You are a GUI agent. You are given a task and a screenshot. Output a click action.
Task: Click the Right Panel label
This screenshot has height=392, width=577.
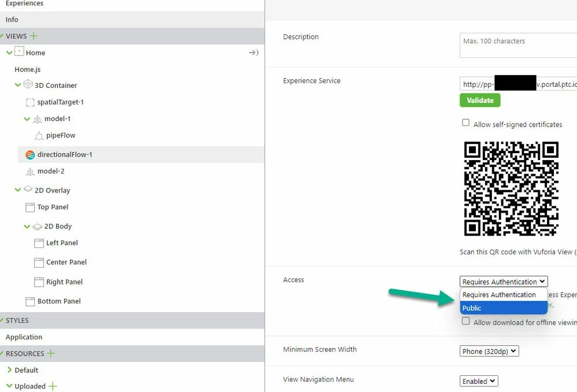(64, 282)
